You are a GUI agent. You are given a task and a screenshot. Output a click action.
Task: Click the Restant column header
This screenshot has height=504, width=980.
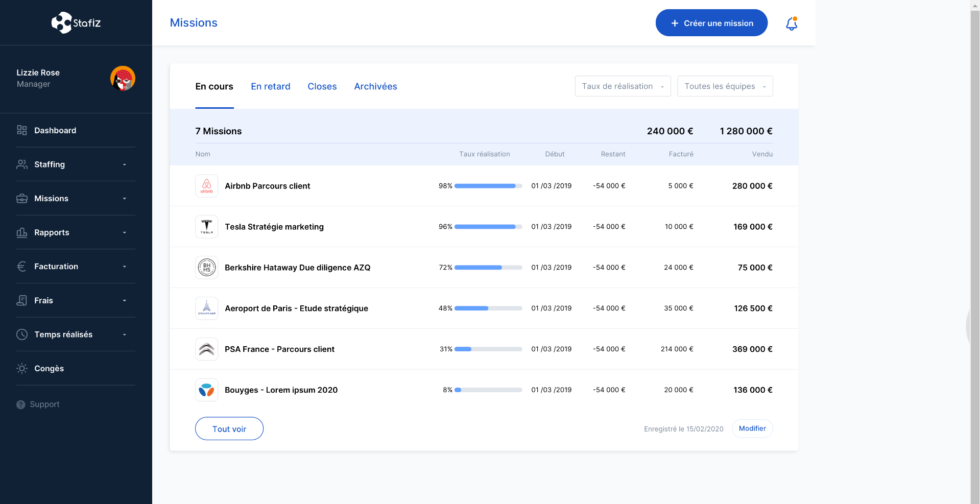coord(613,154)
